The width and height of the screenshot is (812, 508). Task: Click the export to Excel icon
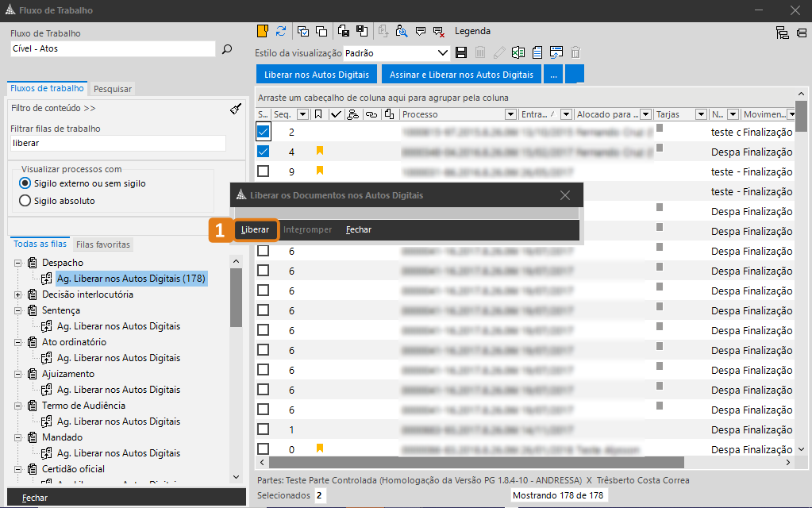[518, 53]
